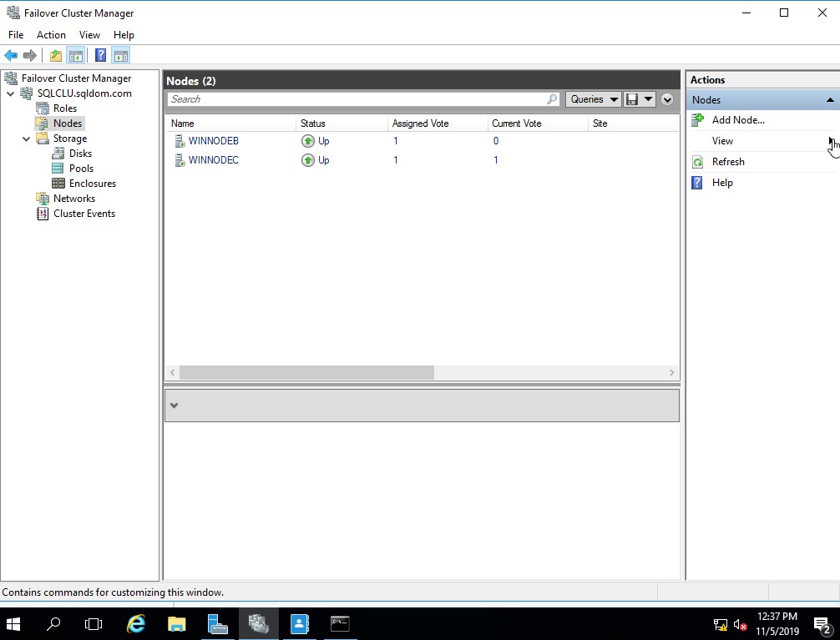Screen dimensions: 840x640
Task: Click the blue Help question mark toolbar icon
Action: 100,55
